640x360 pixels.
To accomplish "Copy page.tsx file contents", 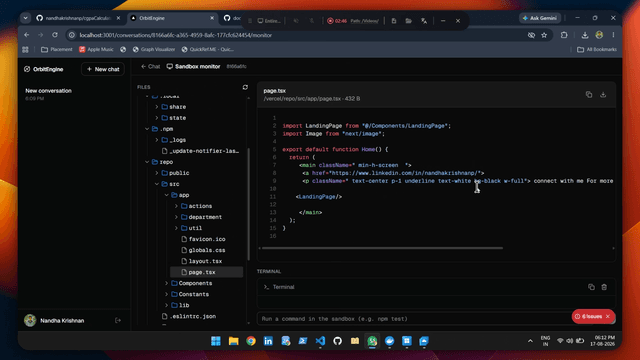I will coord(589,95).
